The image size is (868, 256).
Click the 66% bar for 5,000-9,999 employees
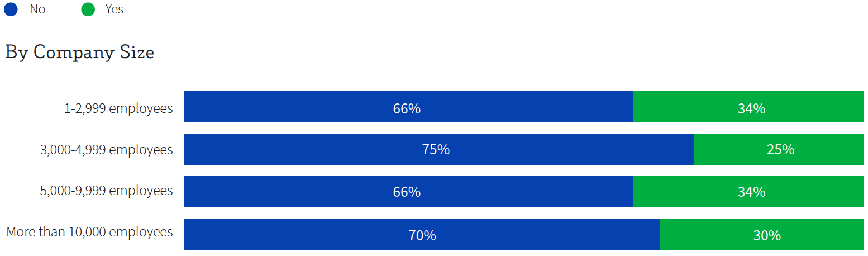408,192
